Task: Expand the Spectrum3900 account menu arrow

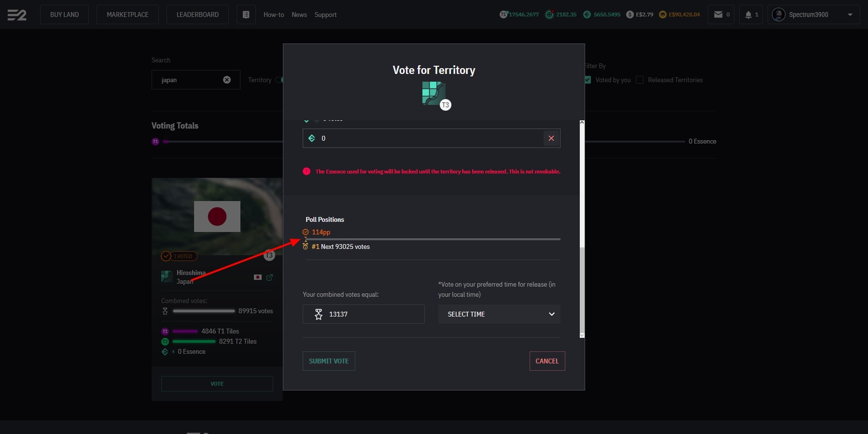Action: [850, 14]
